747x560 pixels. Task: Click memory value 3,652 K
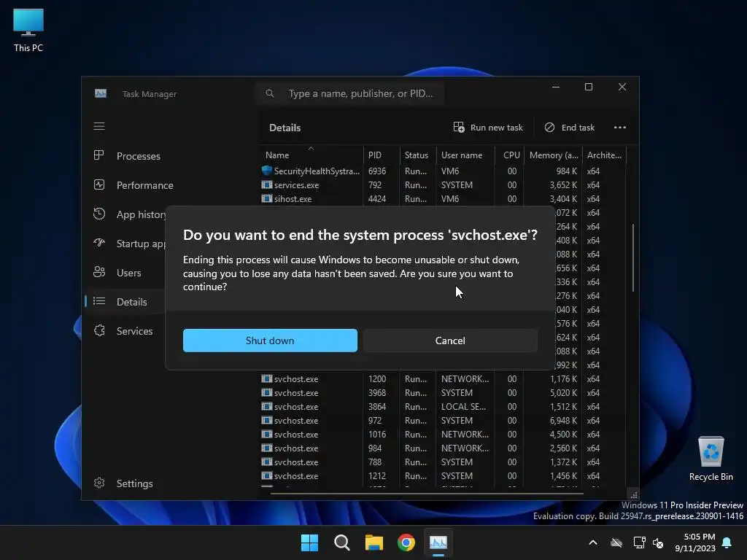pos(563,184)
